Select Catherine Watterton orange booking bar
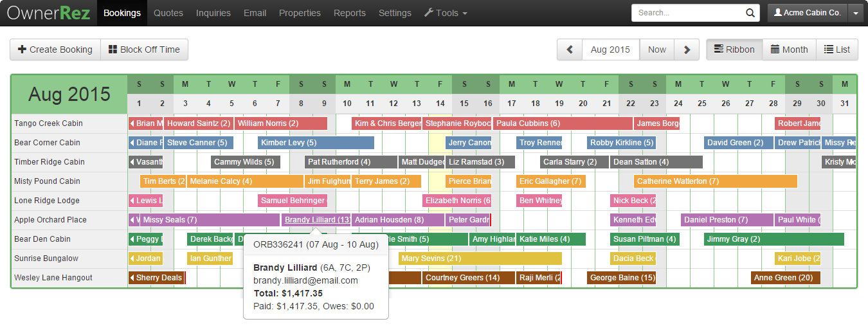 [715, 181]
